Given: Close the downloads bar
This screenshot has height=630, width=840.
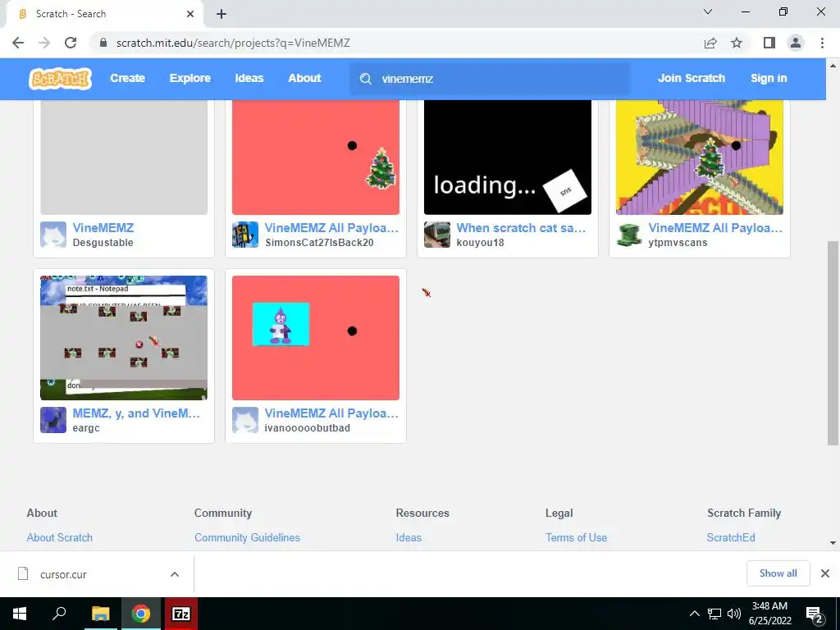Looking at the screenshot, I should coord(825,573).
